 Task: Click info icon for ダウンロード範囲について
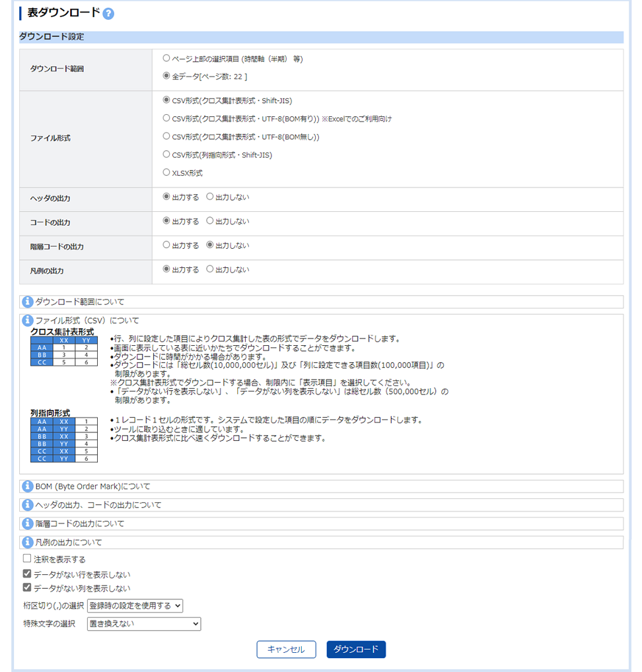tap(28, 302)
